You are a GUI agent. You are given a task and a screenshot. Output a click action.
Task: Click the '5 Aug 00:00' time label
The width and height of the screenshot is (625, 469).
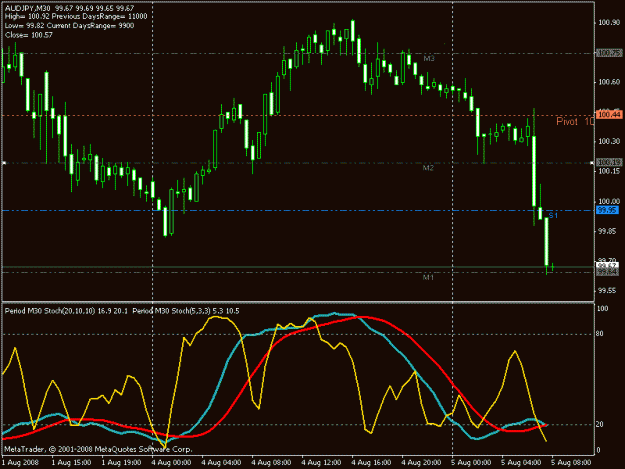(x=471, y=463)
